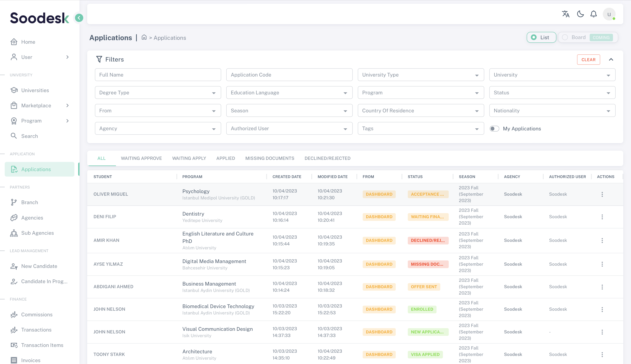631x364 pixels.
Task: Open the WAITING APPROVE tab
Action: pos(141,158)
